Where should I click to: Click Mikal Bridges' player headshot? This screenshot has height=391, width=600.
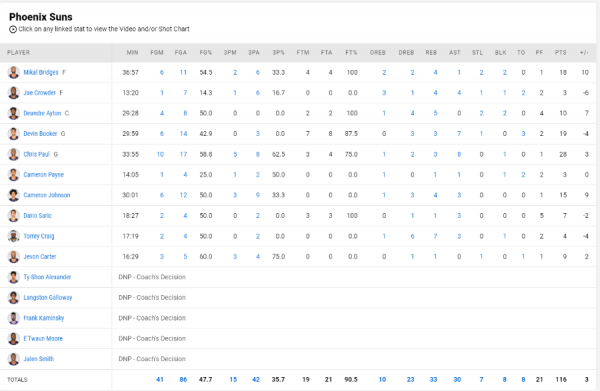point(13,72)
